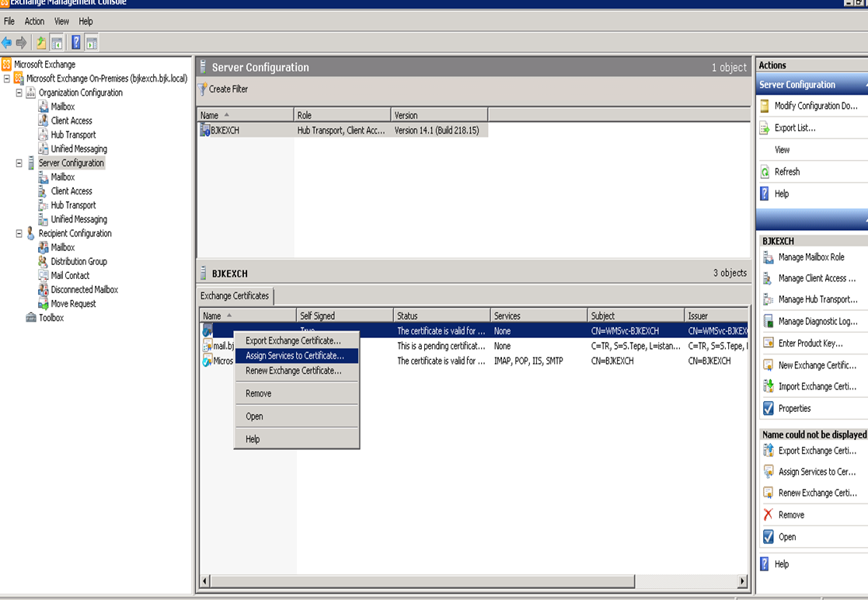Select Mailbox under Recipient Configuration
The image size is (868, 600).
[x=62, y=247]
